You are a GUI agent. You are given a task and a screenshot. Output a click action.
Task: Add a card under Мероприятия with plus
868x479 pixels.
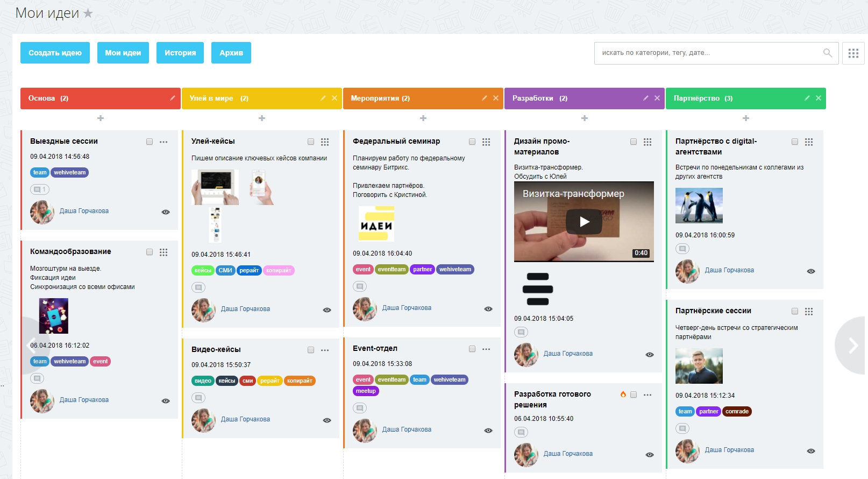[423, 118]
